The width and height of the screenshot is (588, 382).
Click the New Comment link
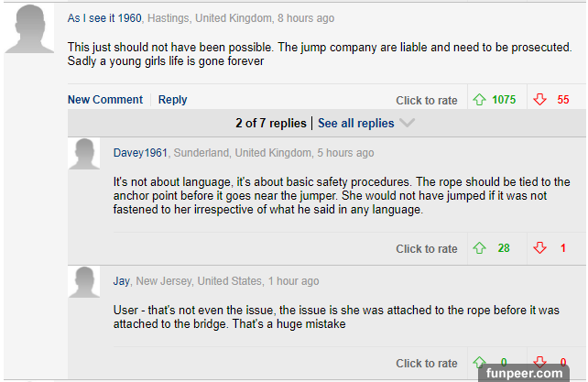(x=105, y=100)
